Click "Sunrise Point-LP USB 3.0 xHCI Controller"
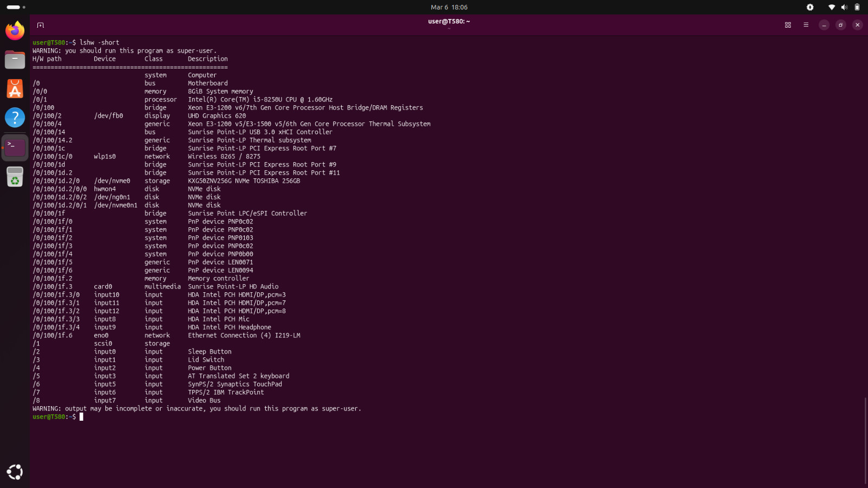The image size is (868, 488). [260, 132]
